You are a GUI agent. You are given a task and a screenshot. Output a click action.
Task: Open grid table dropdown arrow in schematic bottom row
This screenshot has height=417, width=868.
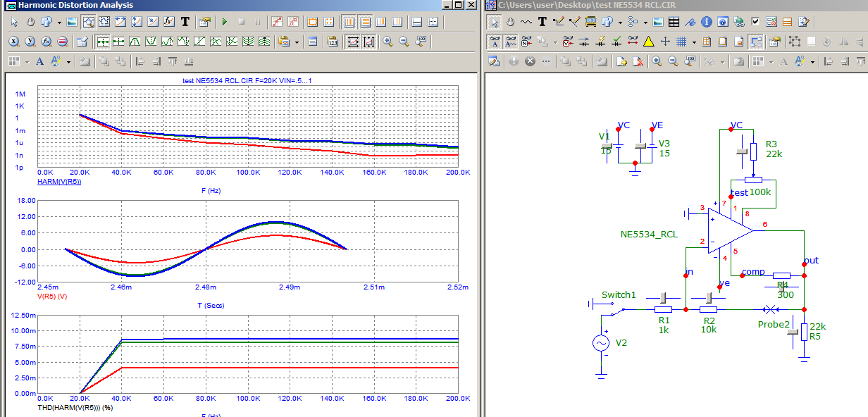coord(771,61)
